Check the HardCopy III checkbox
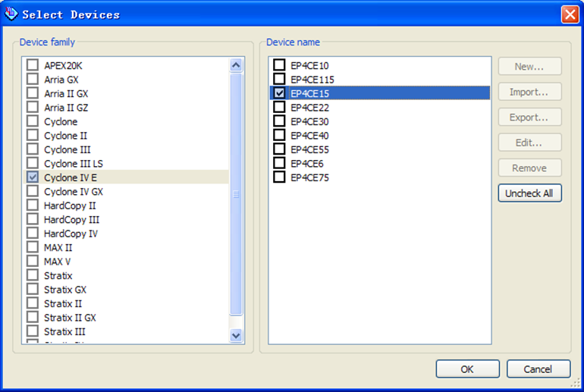The width and height of the screenshot is (584, 392). (x=33, y=219)
